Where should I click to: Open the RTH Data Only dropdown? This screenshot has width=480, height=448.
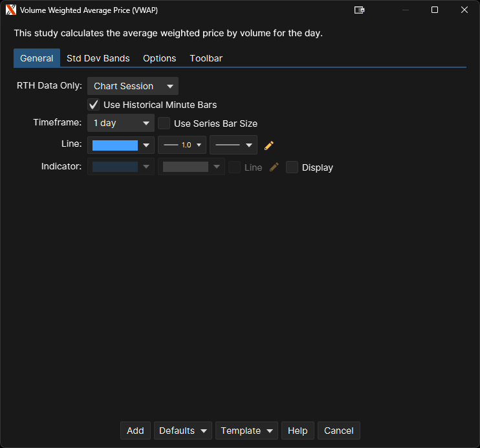(133, 86)
